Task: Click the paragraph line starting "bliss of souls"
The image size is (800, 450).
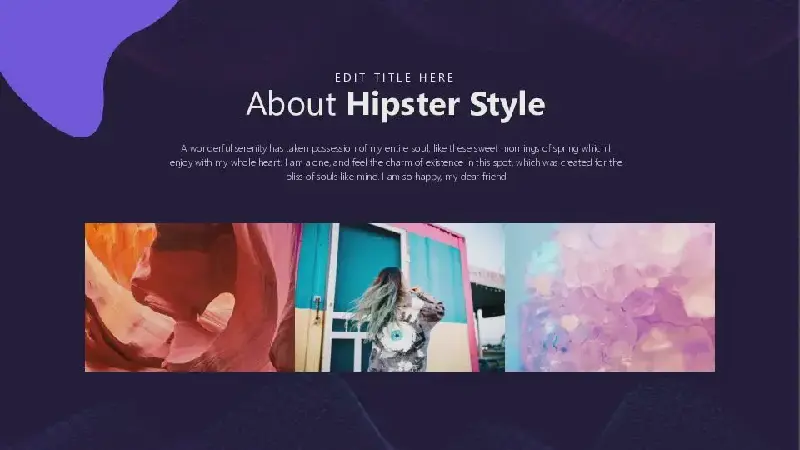Action: click(x=397, y=176)
